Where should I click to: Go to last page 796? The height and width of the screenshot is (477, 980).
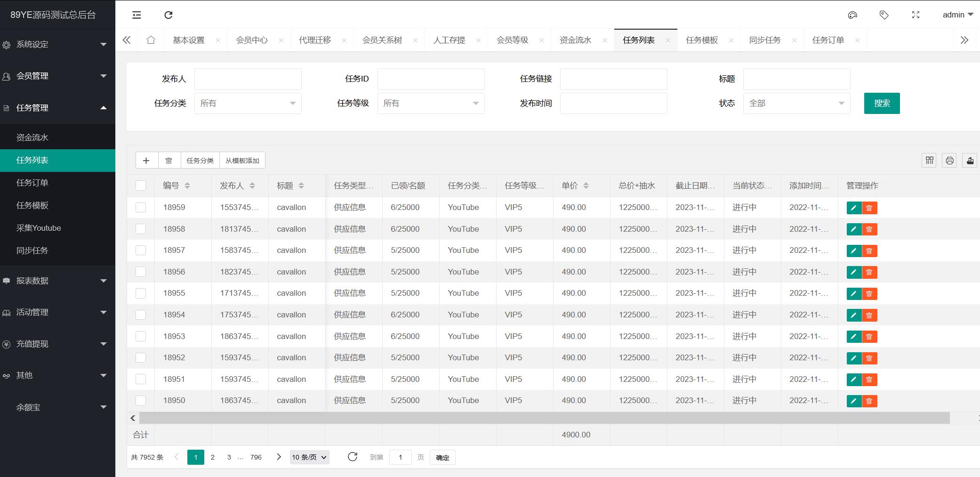[x=256, y=457]
